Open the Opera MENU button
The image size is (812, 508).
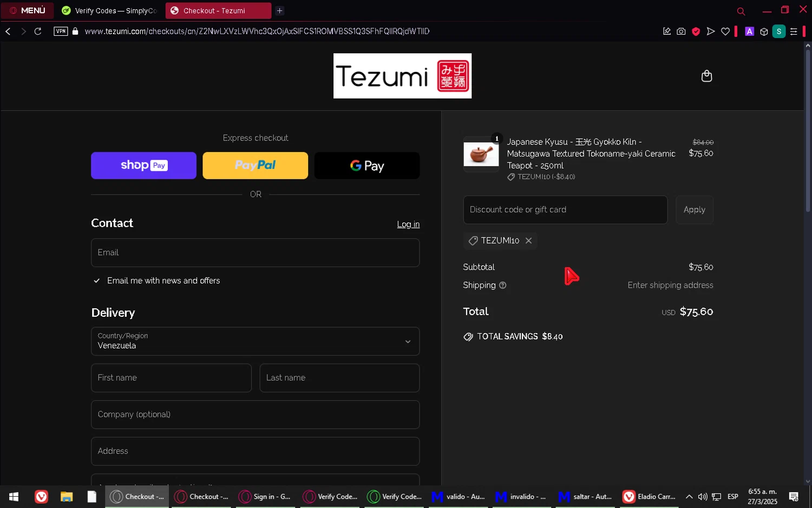point(27,10)
